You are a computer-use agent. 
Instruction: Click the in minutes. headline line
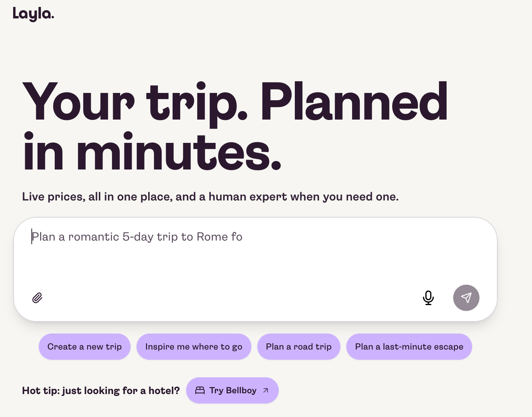point(152,152)
